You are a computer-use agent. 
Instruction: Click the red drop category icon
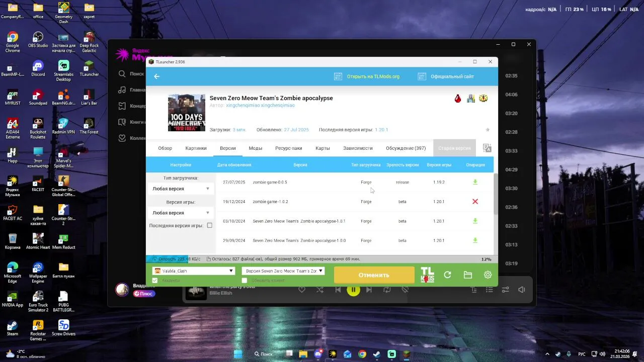[x=458, y=99]
